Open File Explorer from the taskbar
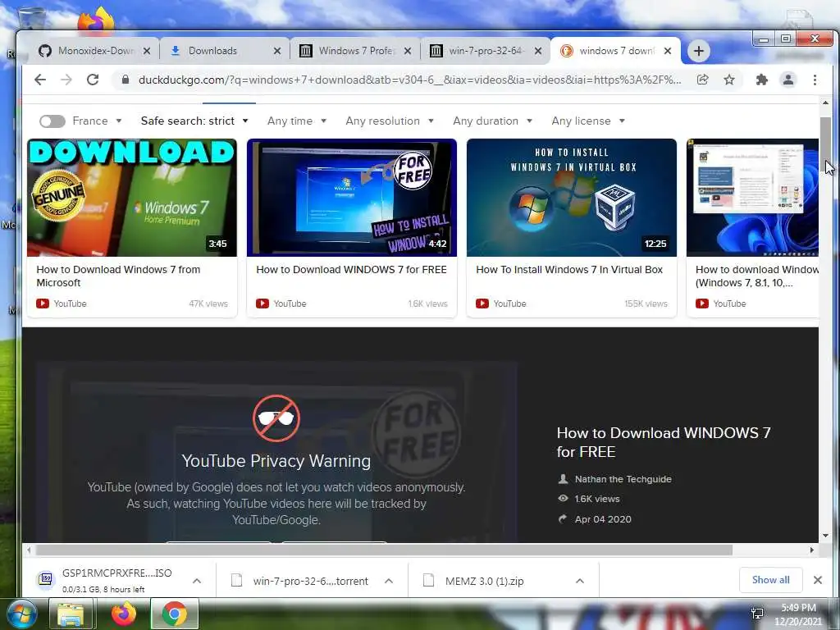Screen dimensions: 840x630 click(71, 614)
